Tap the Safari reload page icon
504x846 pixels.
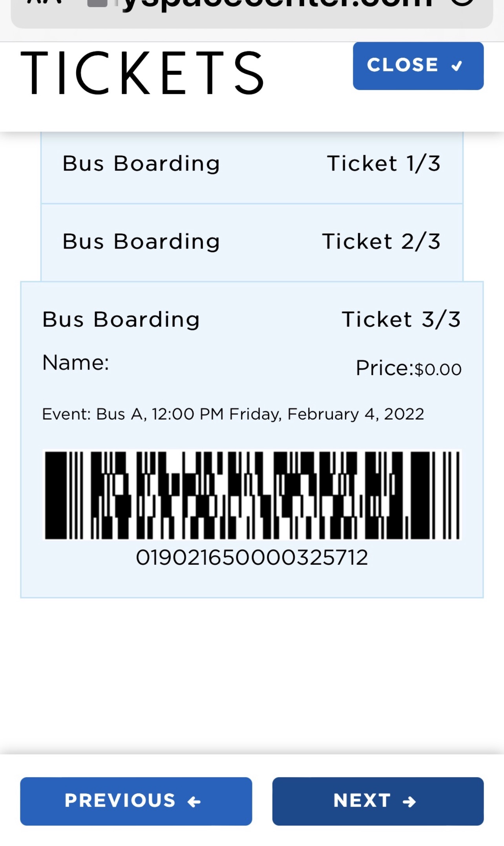462,2
